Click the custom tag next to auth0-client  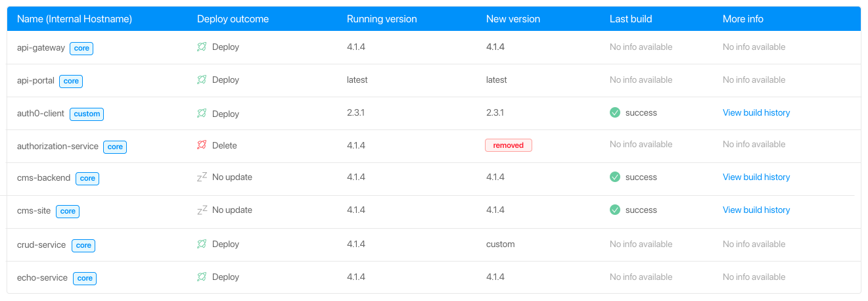click(87, 114)
